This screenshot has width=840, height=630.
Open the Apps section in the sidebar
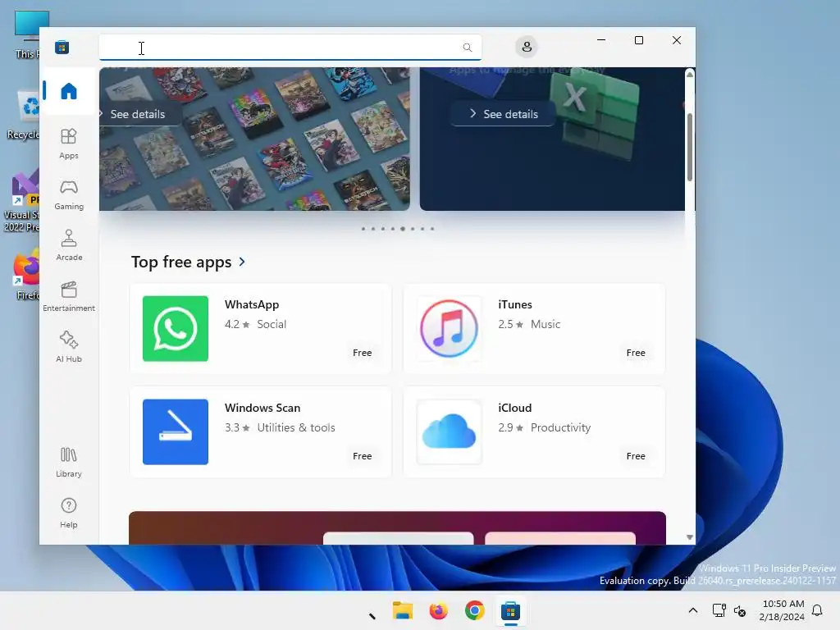tap(69, 144)
